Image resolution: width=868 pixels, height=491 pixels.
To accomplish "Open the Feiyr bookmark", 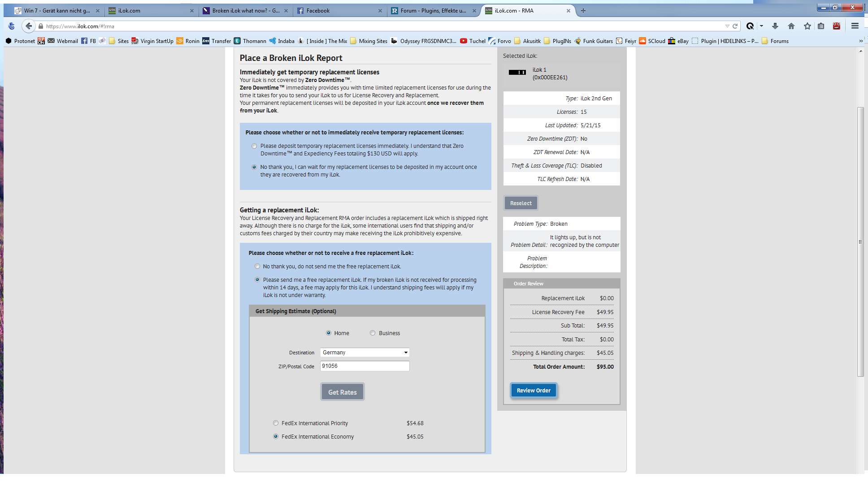I will tap(626, 41).
